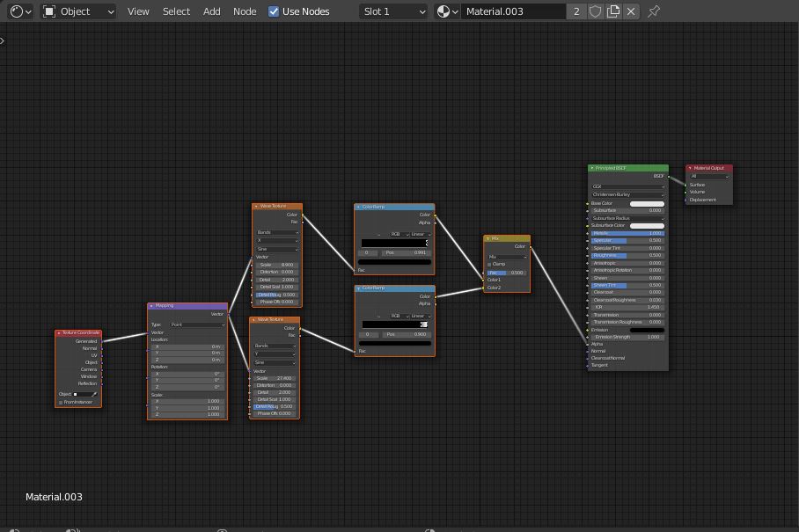Click the Material.003 name field
This screenshot has width=799, height=532.
point(513,11)
